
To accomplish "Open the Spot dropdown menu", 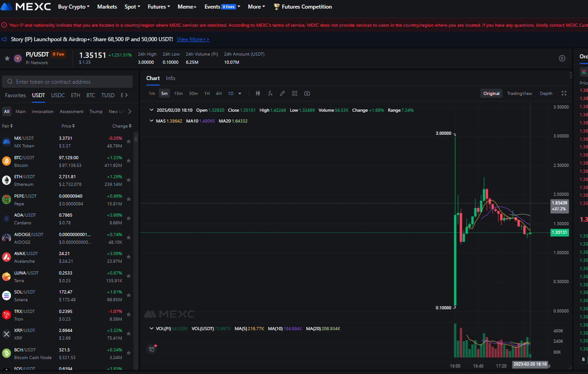I will point(133,7).
